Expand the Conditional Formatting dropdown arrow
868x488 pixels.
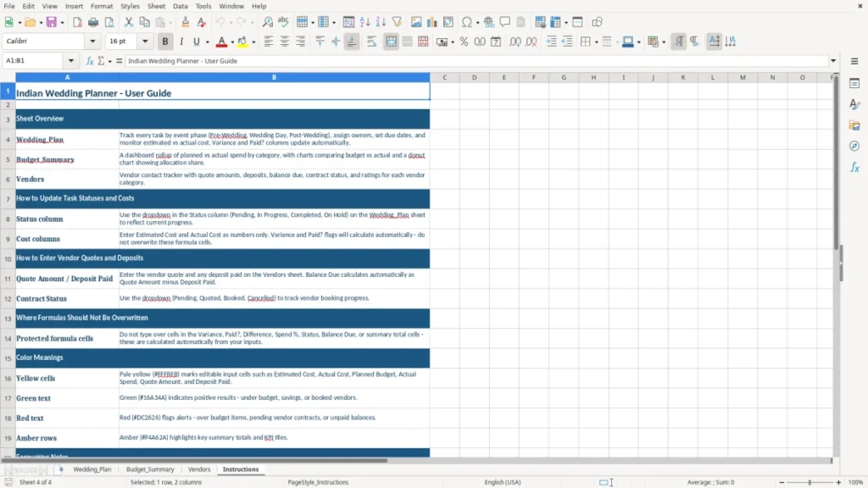tap(664, 42)
